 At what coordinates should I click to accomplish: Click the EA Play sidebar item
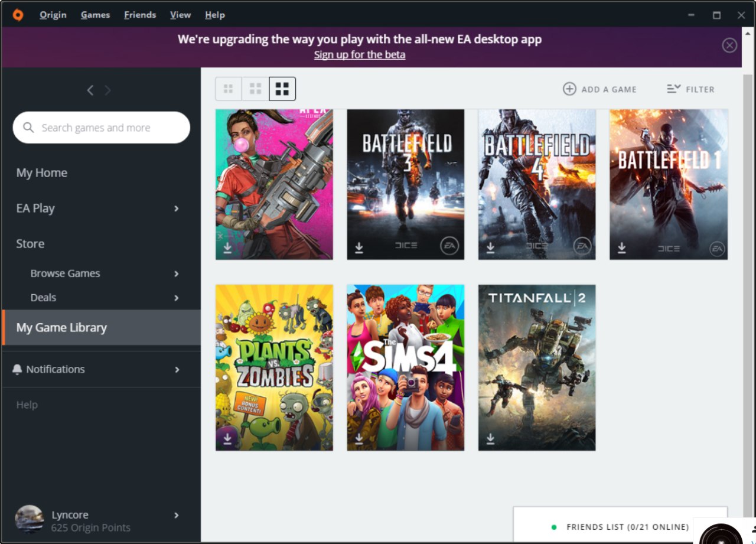pyautogui.click(x=35, y=209)
